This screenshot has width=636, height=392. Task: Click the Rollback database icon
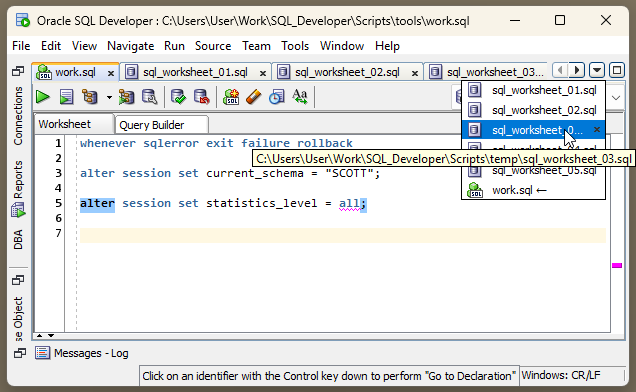coord(201,97)
